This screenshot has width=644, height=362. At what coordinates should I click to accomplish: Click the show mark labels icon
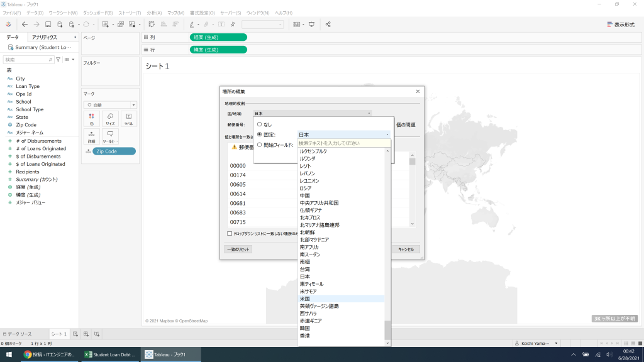pos(221,25)
